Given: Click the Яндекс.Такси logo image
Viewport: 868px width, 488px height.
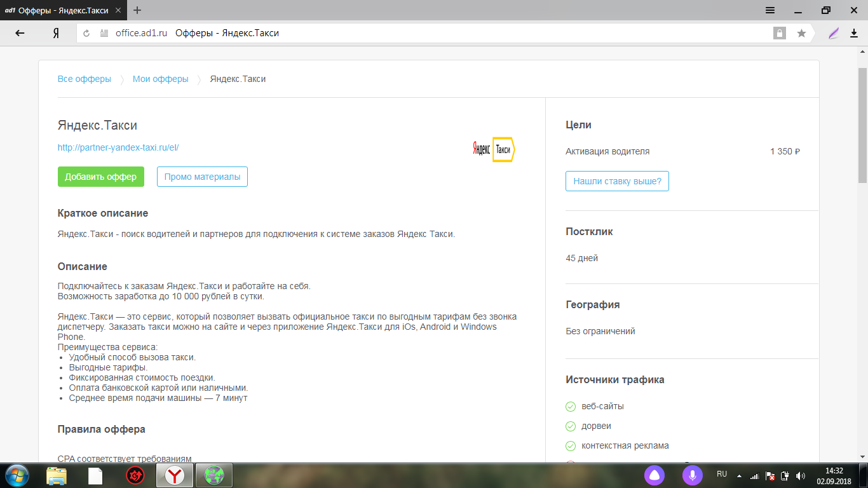Looking at the screenshot, I should [494, 149].
